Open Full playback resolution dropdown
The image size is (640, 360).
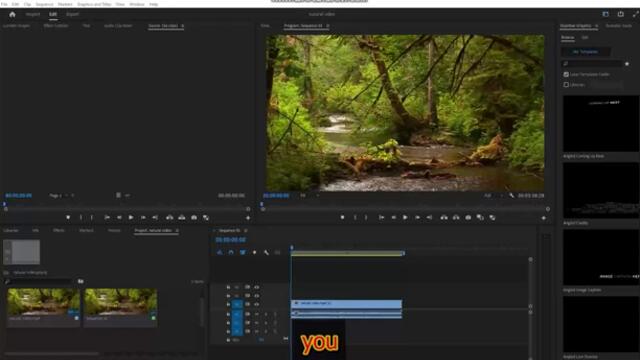coord(493,196)
